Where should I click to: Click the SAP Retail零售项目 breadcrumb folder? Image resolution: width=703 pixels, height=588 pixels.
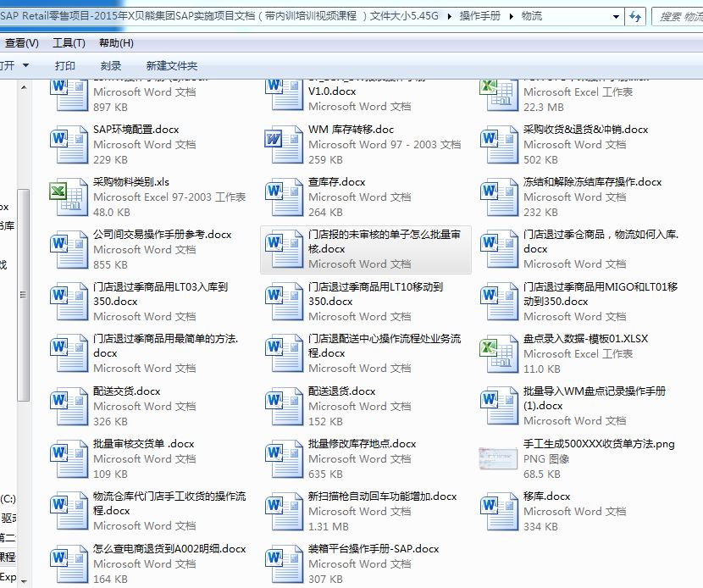[219, 16]
